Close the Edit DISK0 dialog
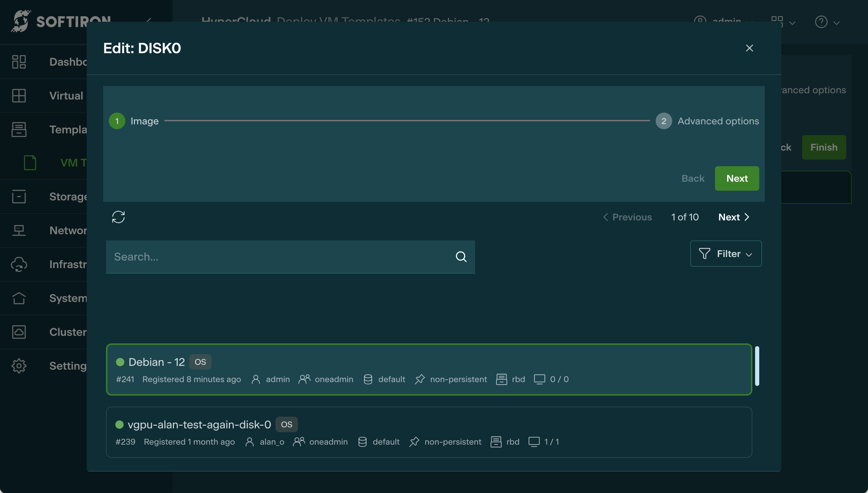 click(x=749, y=48)
